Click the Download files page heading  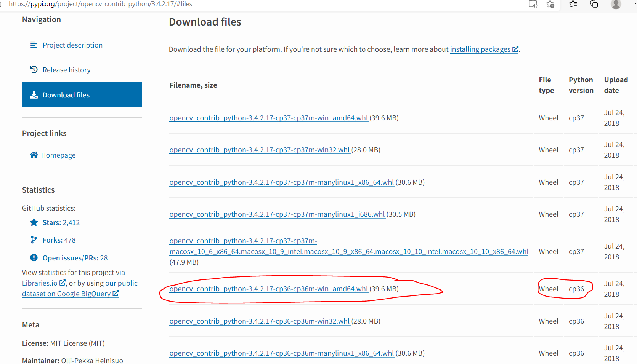point(205,22)
